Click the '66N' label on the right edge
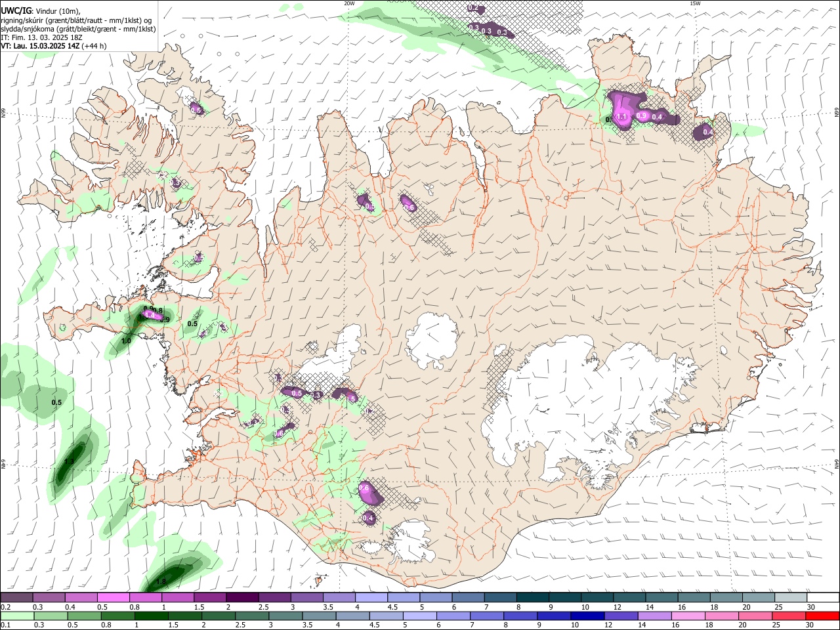This screenshot has width=840, height=630. [x=837, y=114]
